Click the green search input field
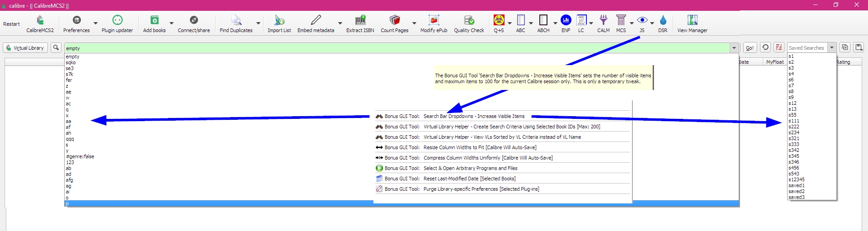Viewport: 868px width, 231px height. point(396,48)
